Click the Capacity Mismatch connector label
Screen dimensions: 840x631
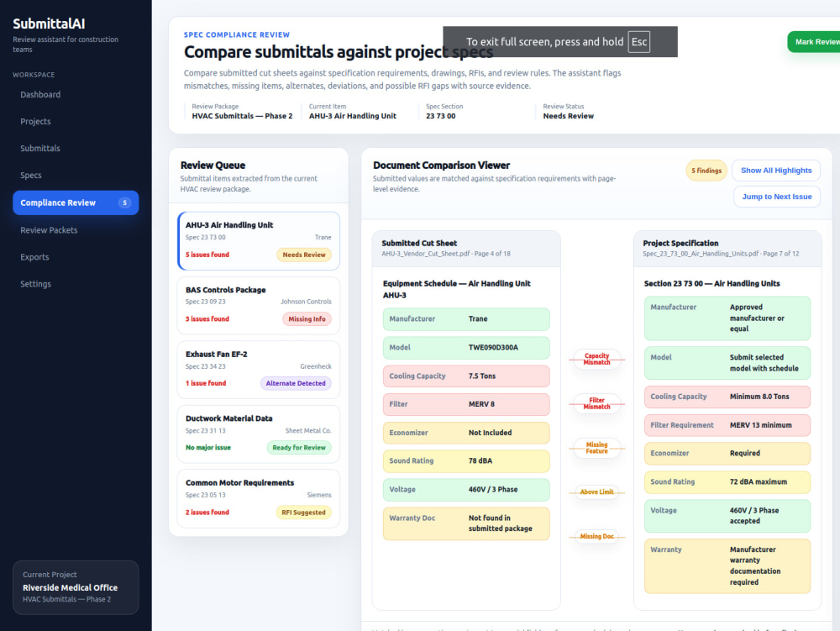596,359
